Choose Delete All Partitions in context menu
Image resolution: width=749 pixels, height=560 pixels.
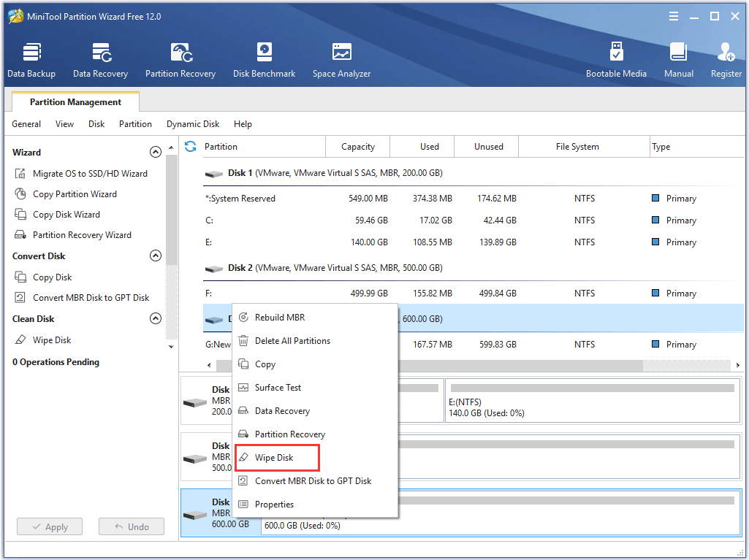(x=315, y=341)
